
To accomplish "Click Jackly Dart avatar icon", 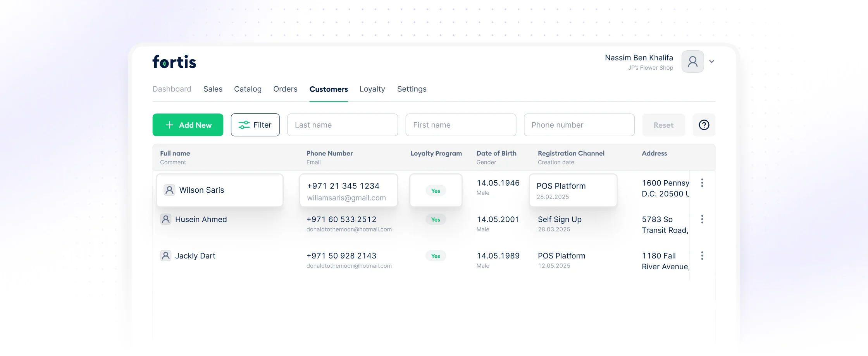I will tap(165, 256).
